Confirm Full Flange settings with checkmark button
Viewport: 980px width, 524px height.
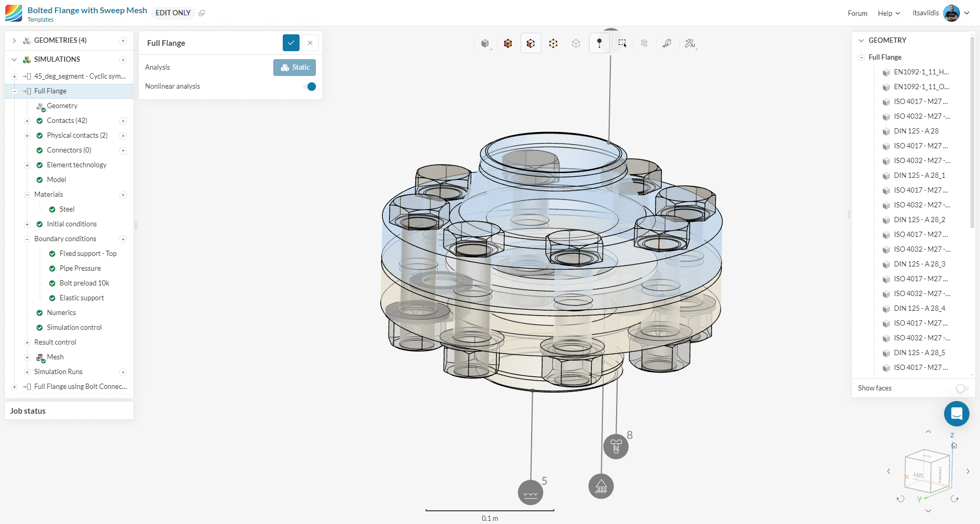tap(291, 43)
